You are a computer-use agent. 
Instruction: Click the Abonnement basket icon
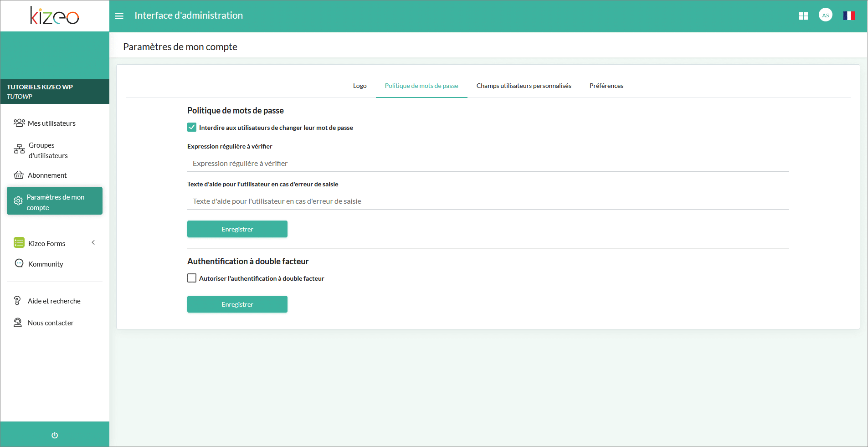(x=19, y=175)
